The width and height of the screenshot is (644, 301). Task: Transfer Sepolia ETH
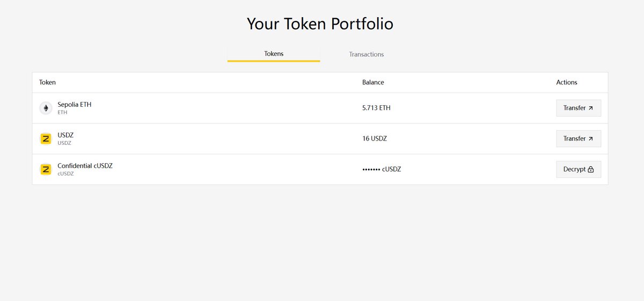point(579,108)
